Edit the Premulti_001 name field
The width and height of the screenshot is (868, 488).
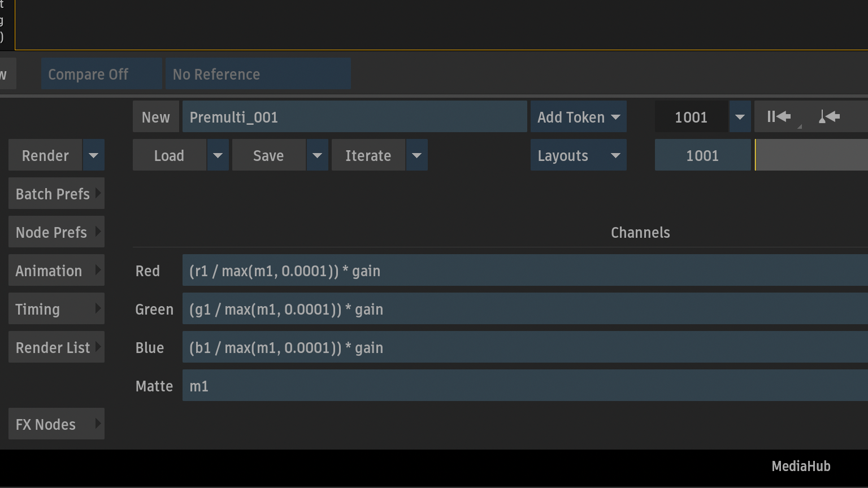355,117
